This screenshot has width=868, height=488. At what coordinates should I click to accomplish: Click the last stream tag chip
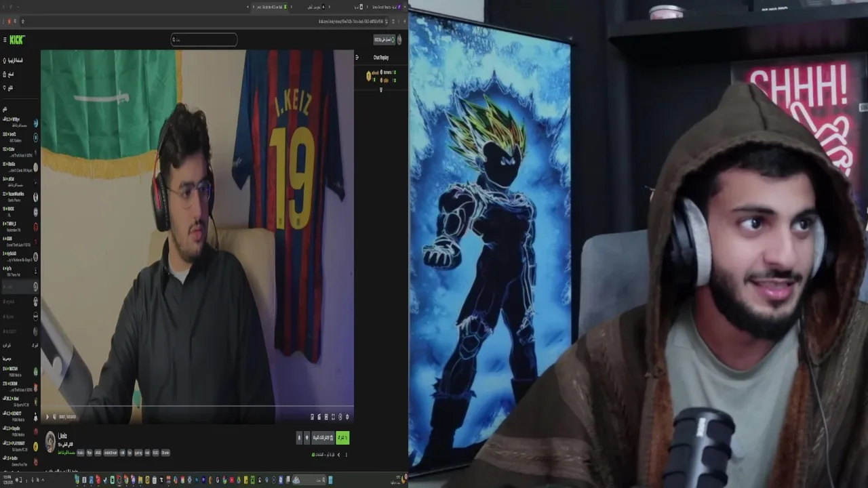pos(165,452)
